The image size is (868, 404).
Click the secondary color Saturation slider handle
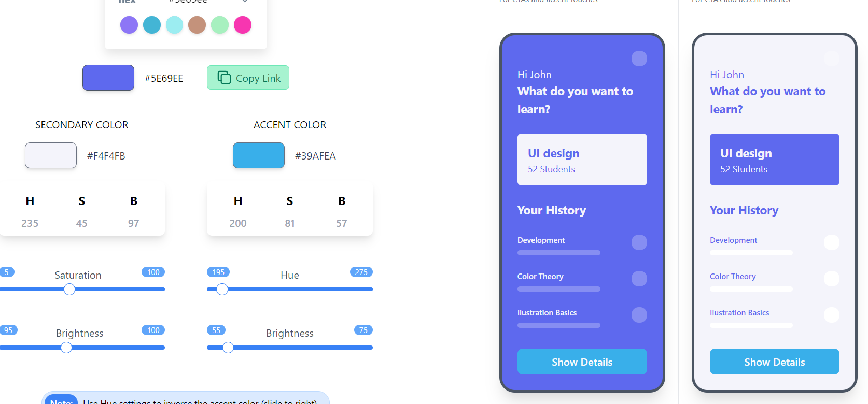click(69, 290)
